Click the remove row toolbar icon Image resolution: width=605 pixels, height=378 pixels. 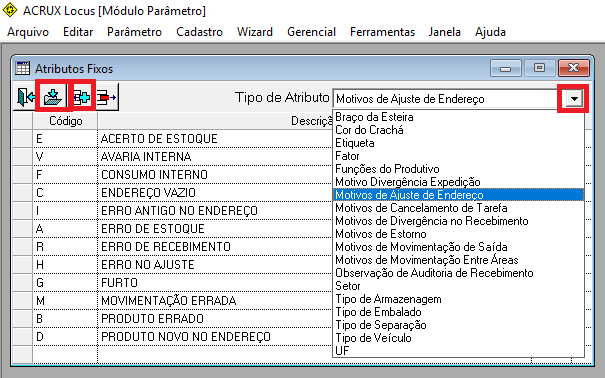[x=106, y=98]
